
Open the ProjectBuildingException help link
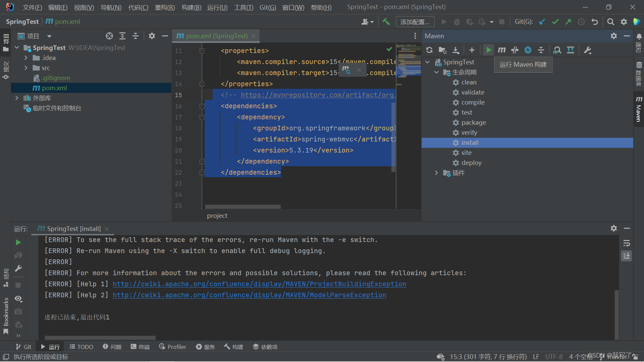pos(259,284)
